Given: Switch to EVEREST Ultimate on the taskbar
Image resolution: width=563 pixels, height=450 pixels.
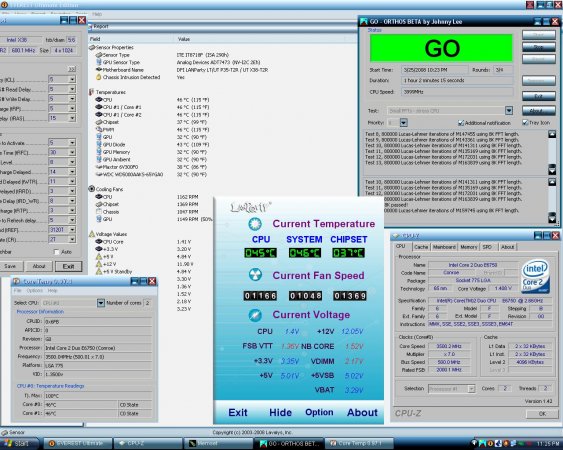Looking at the screenshot, I should point(78,444).
